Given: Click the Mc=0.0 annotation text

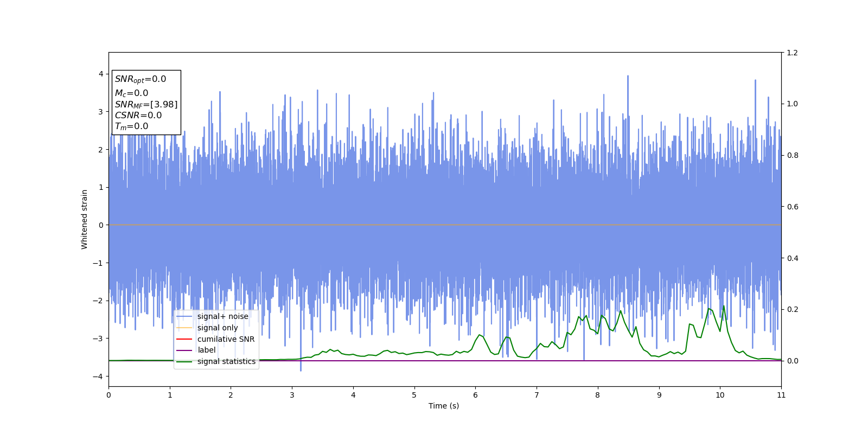Looking at the screenshot, I should (x=131, y=93).
